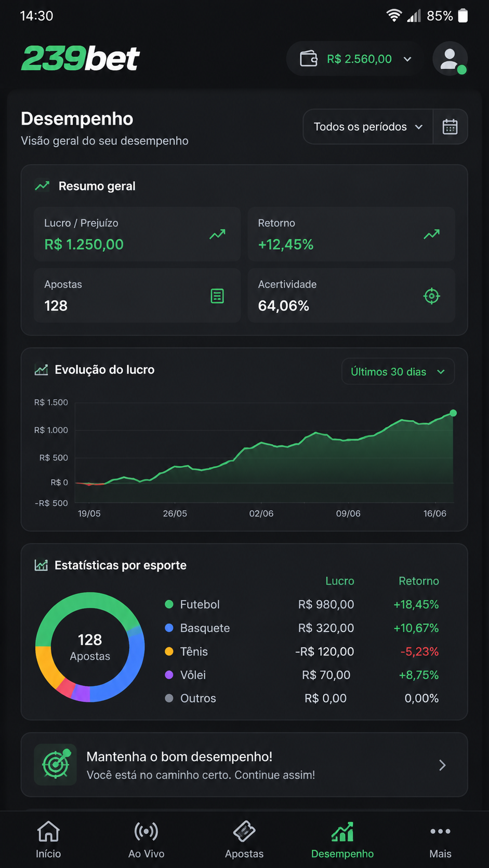
Task: Tap the Retorno column header in statistics
Action: click(419, 581)
